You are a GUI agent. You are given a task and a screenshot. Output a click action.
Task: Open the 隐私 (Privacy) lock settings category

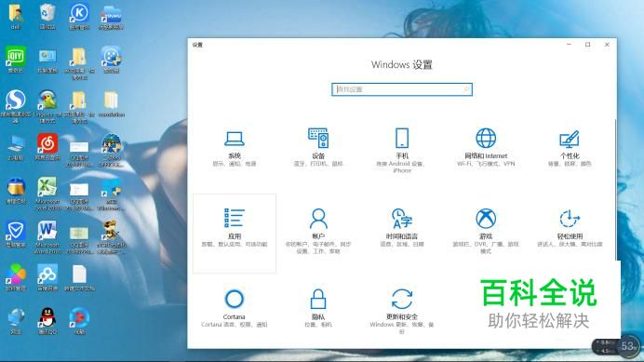point(318,309)
